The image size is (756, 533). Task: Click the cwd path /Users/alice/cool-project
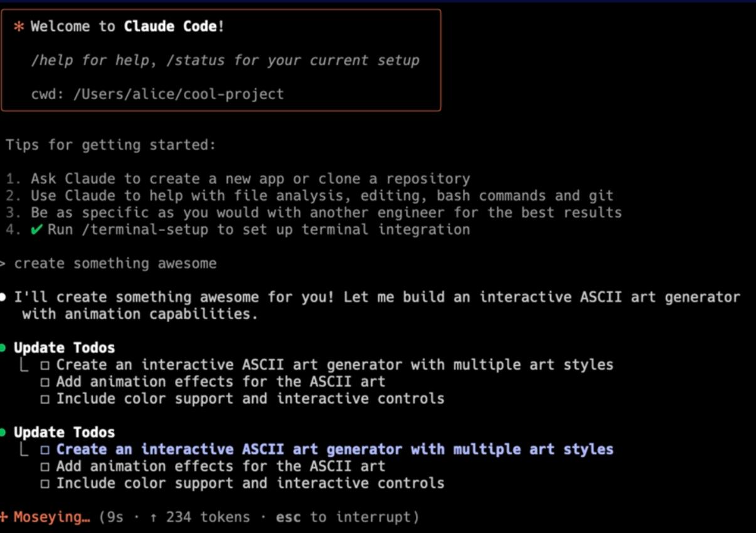click(178, 94)
